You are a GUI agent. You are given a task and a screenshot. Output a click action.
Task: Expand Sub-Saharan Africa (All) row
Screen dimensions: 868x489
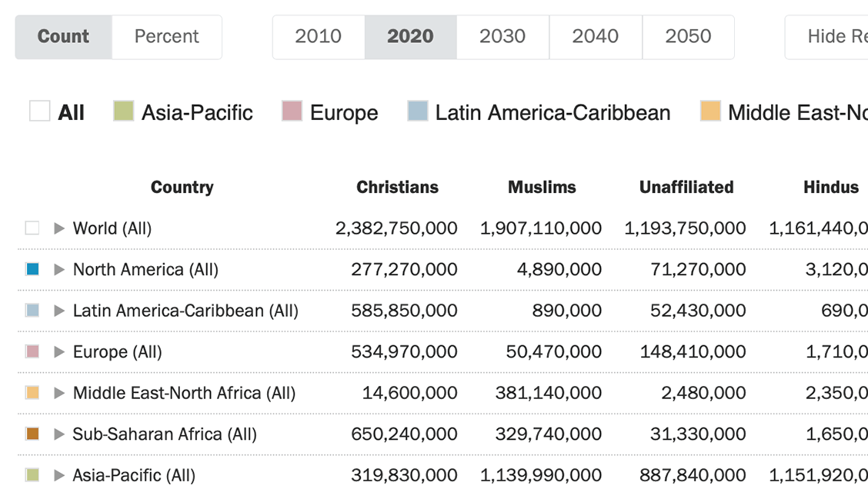tap(59, 434)
